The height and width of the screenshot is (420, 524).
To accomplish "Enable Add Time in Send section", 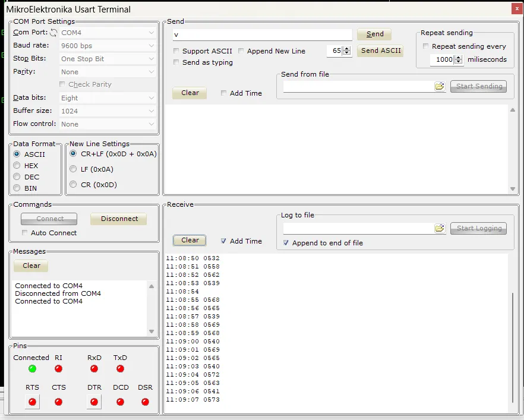I will point(223,93).
